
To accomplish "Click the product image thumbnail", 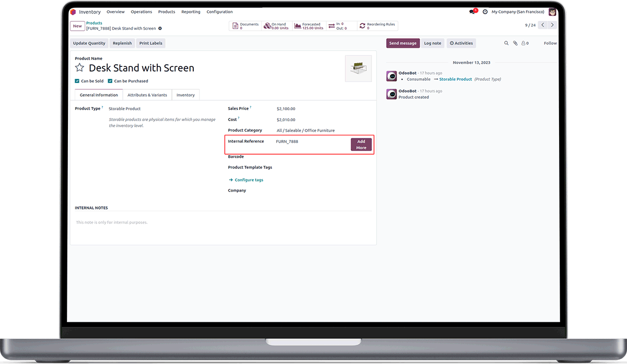I will tap(358, 68).
